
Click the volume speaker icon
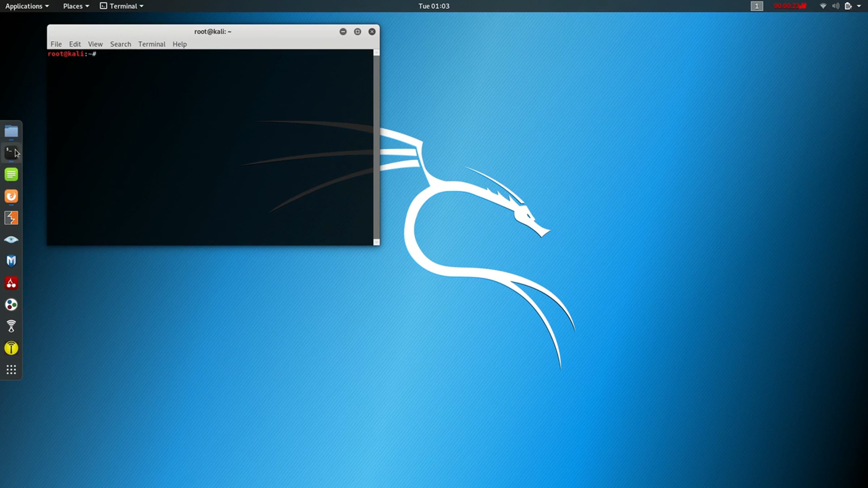click(x=835, y=6)
